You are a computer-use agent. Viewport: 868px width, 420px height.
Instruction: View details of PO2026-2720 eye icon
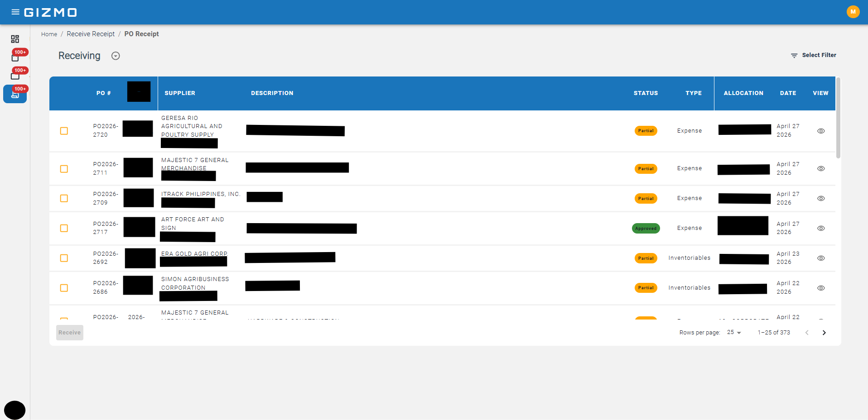pos(820,131)
